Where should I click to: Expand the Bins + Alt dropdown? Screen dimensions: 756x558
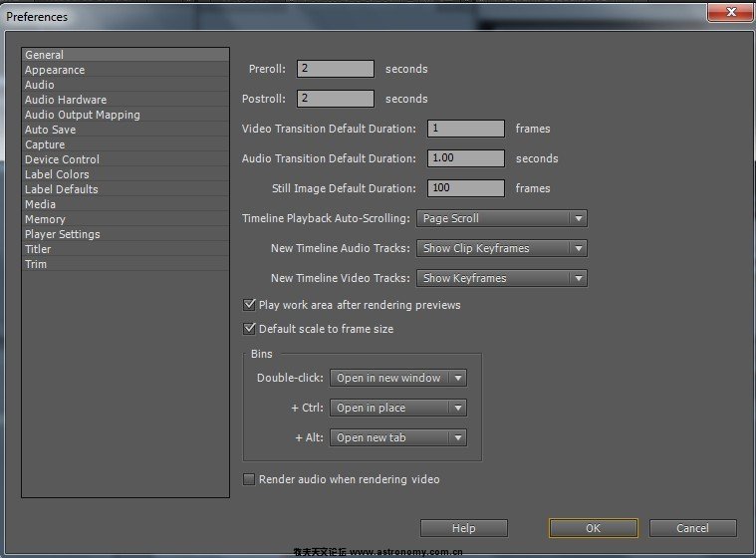(x=398, y=437)
